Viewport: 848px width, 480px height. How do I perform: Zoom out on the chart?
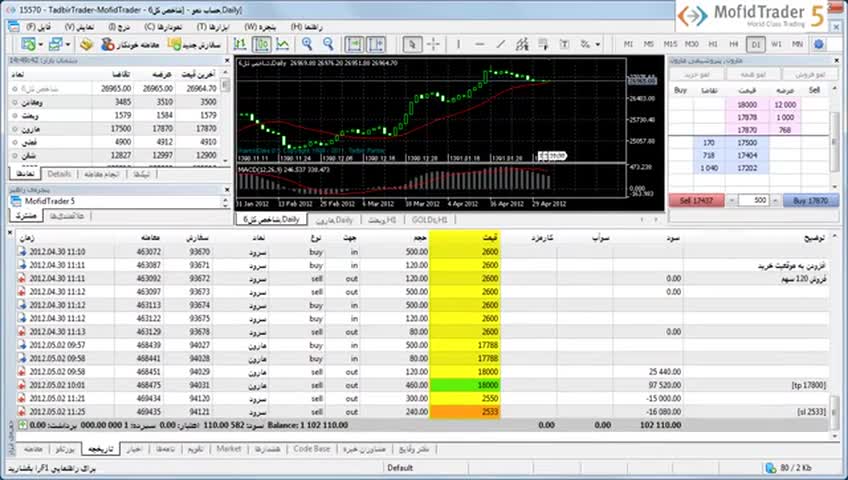click(x=328, y=44)
